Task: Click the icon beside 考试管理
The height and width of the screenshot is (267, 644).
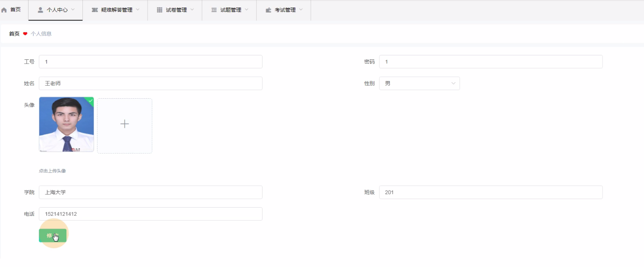Action: point(268,10)
